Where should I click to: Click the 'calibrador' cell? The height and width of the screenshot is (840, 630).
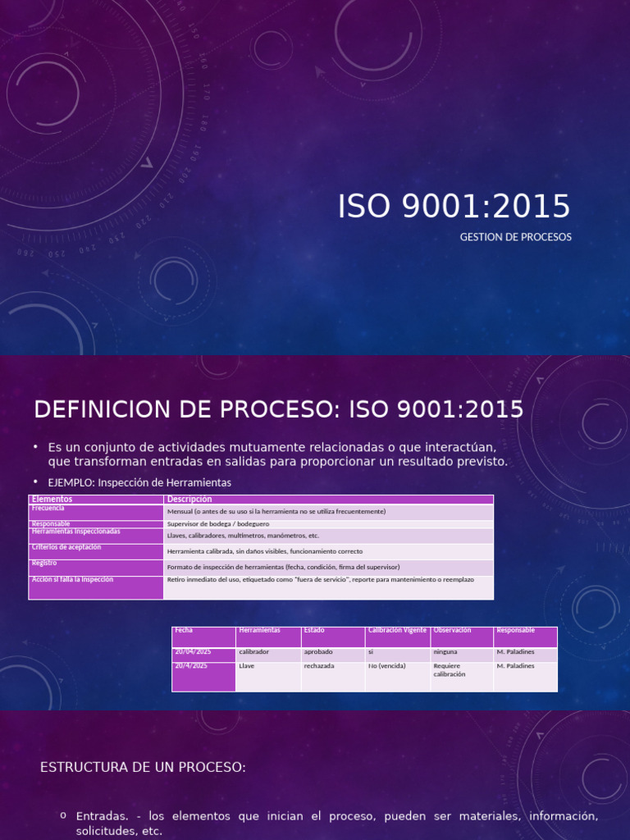tap(268, 655)
